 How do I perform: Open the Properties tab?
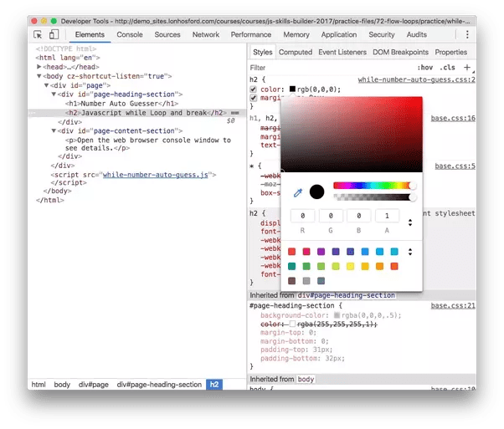tap(450, 52)
